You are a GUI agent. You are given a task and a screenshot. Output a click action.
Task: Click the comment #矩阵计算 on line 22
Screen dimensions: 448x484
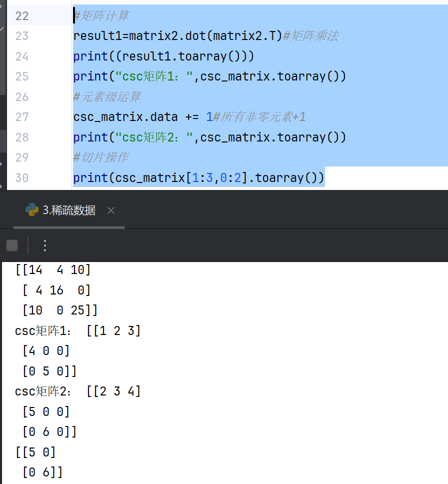pyautogui.click(x=101, y=15)
